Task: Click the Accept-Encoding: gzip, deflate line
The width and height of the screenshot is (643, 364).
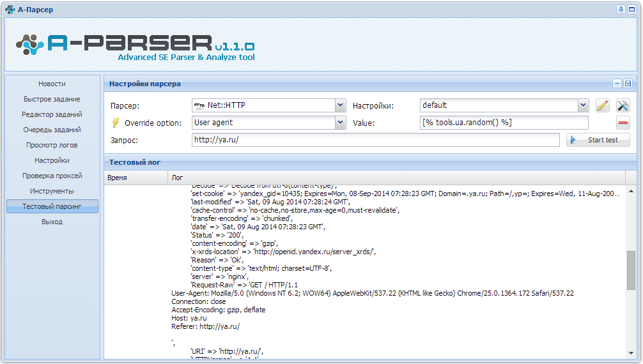Action: tap(218, 310)
